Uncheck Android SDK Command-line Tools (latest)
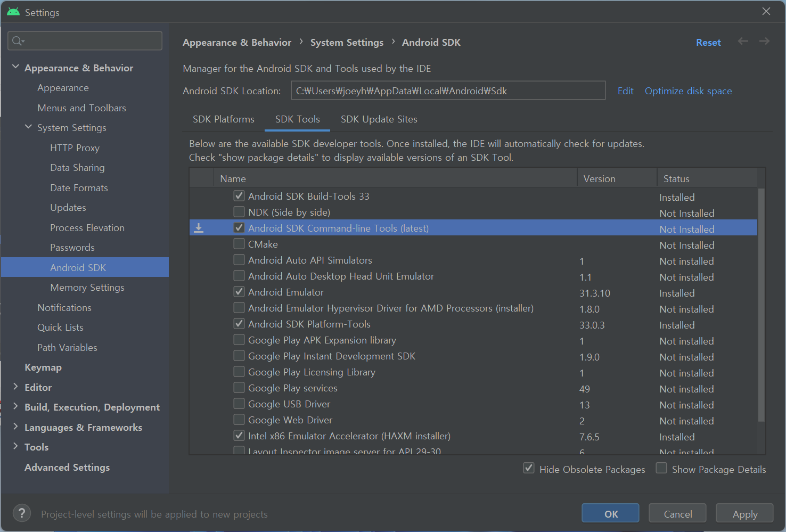 pos(239,228)
